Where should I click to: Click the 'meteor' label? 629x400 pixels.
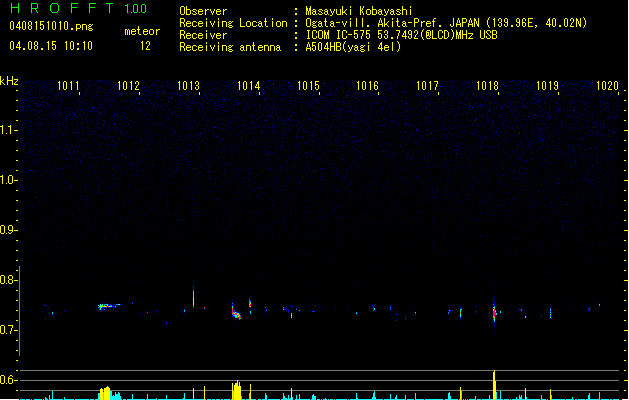[142, 31]
